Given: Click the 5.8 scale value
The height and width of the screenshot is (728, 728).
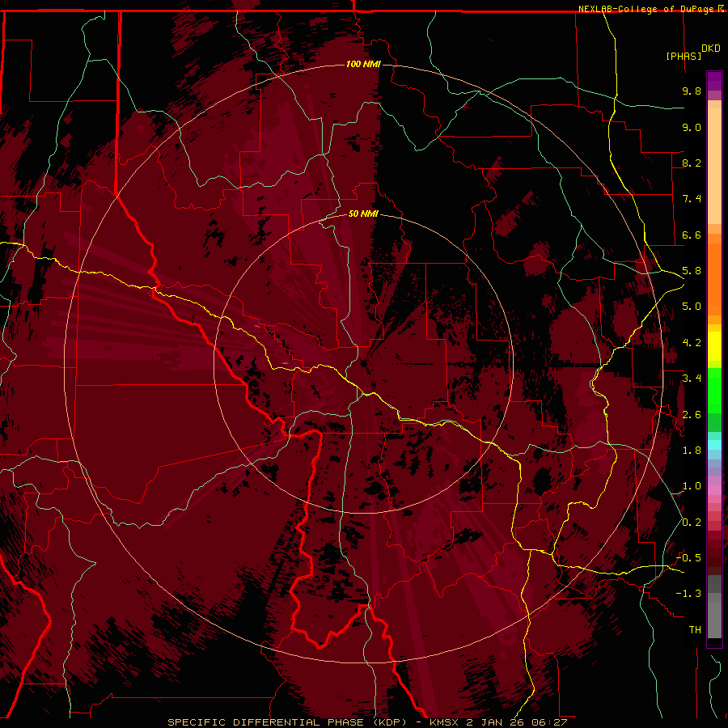Looking at the screenshot, I should [x=692, y=271].
